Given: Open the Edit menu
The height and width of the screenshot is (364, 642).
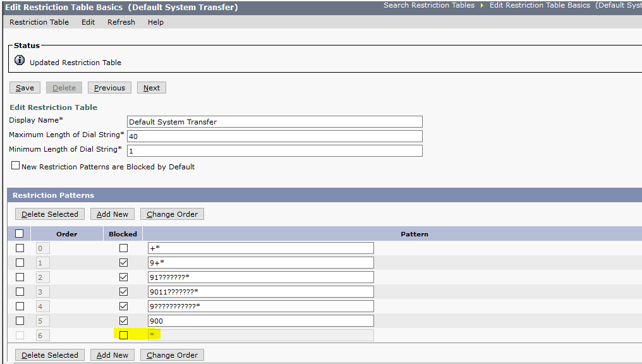Looking at the screenshot, I should (88, 22).
